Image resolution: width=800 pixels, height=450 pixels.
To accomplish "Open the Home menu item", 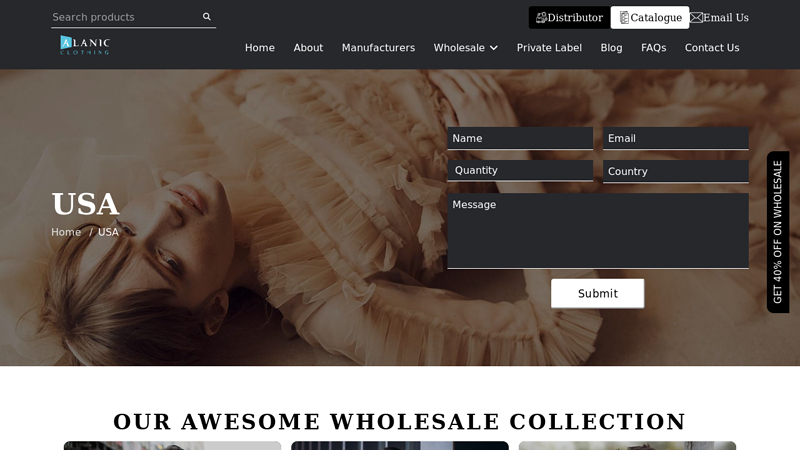I will pos(260,47).
